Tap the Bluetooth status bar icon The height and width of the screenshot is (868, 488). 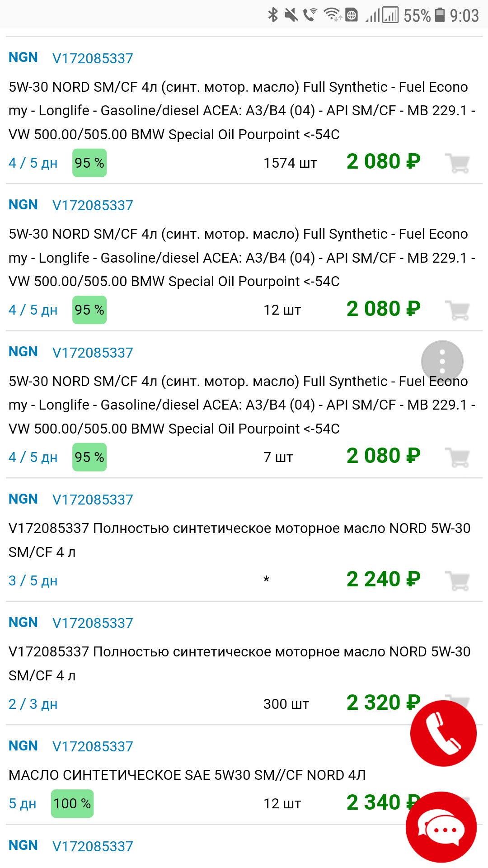(273, 15)
